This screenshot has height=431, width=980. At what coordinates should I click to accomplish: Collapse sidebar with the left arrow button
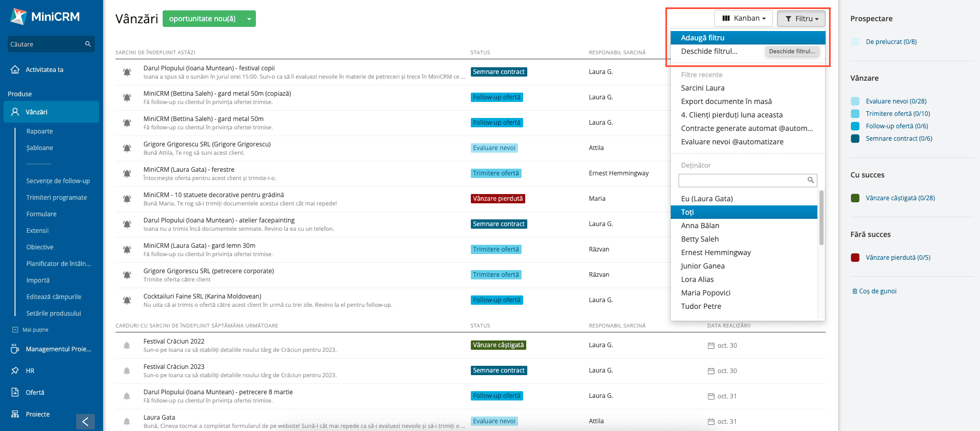pos(85,422)
